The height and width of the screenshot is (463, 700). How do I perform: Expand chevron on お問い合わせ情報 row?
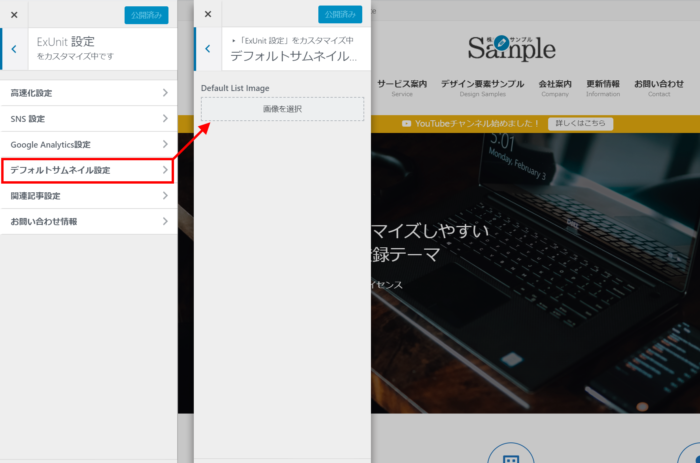click(x=165, y=221)
